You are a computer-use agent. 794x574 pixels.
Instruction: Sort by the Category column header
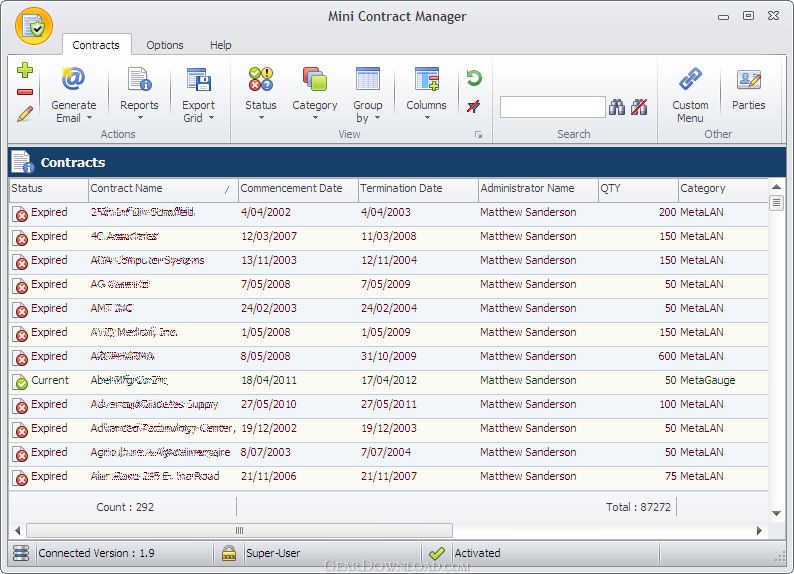pos(724,188)
